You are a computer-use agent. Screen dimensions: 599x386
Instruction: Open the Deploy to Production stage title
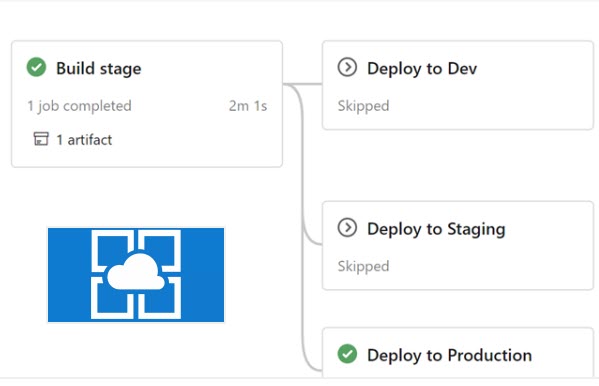(449, 355)
